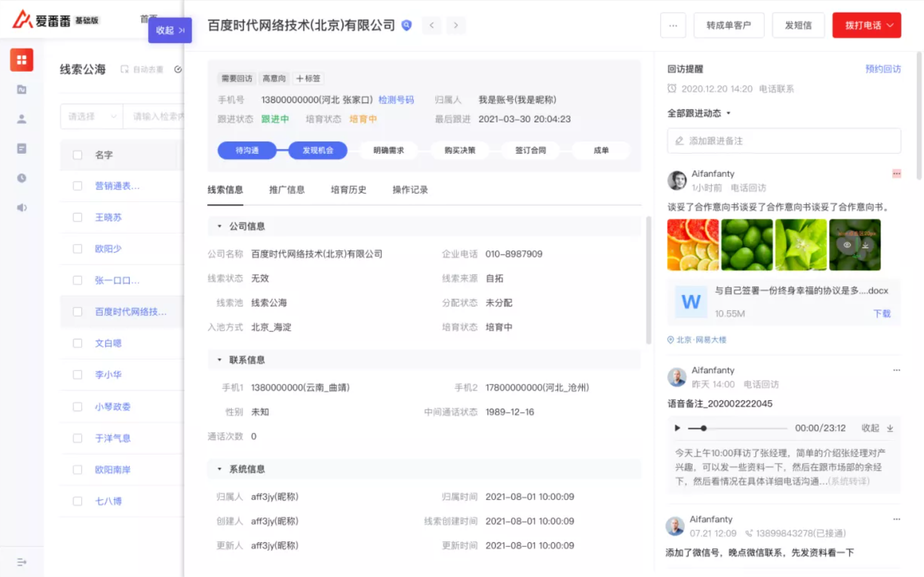Click the 添加跟进备注 input field

coord(784,140)
